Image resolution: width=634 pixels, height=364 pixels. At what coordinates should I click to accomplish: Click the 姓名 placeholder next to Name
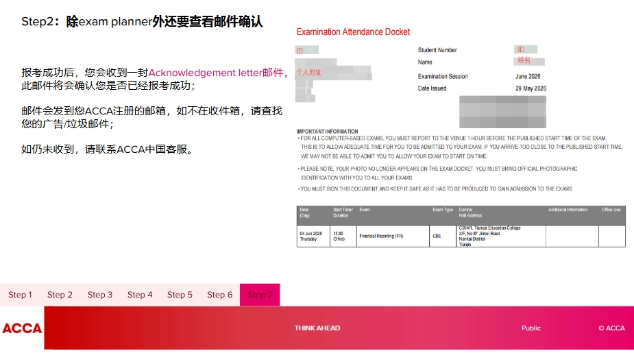coord(524,60)
